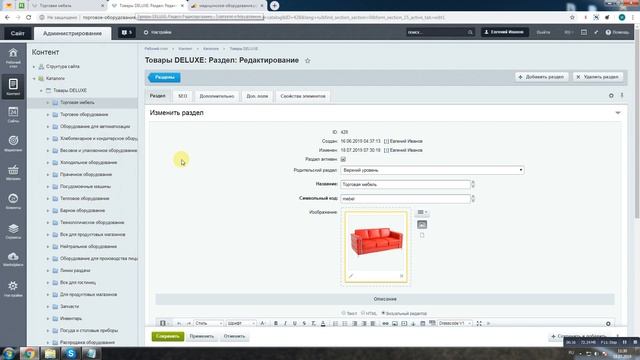Click the Название input field
Screen dimensions: 640x360
click(405, 184)
